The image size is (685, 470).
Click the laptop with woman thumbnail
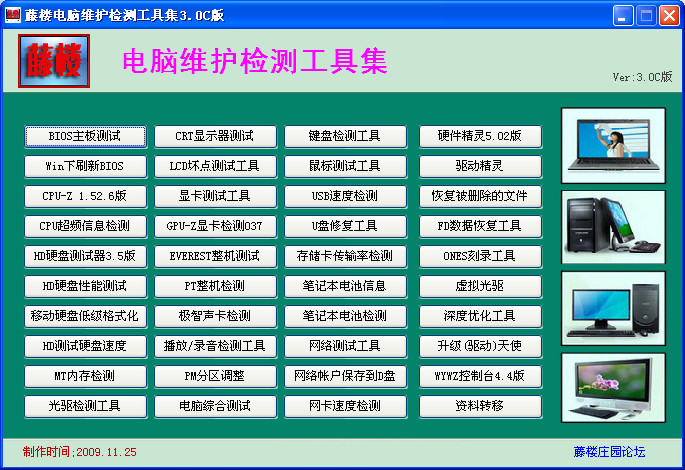point(613,144)
